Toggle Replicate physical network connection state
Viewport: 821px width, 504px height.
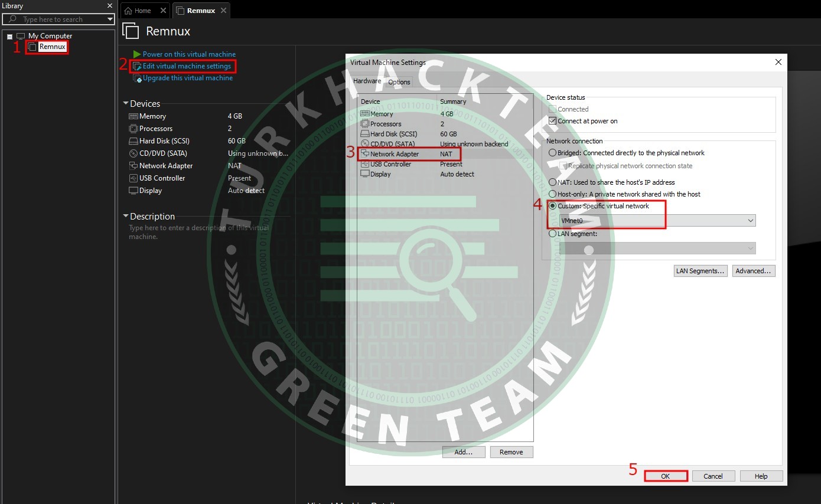pos(563,166)
